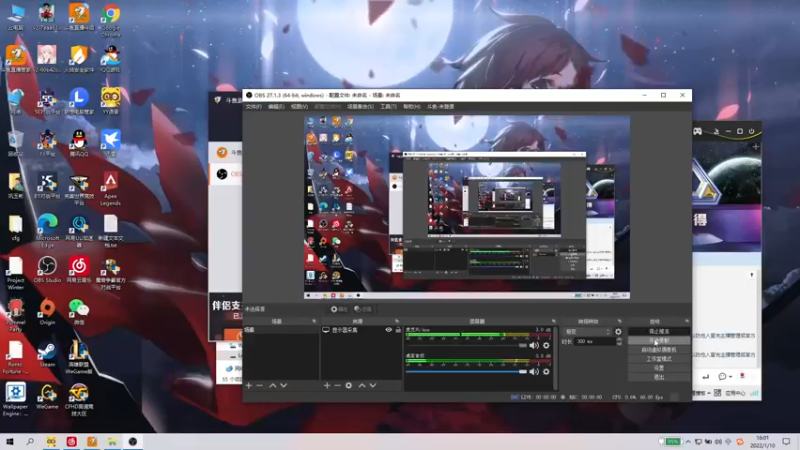Open the WeGame desktop shortcut
800x450 pixels.
point(47,396)
